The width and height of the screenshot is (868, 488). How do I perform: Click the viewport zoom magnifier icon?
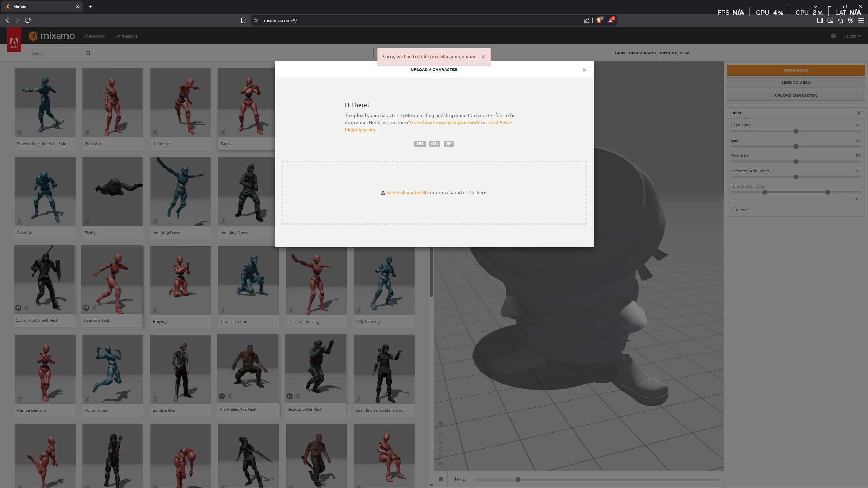(441, 450)
